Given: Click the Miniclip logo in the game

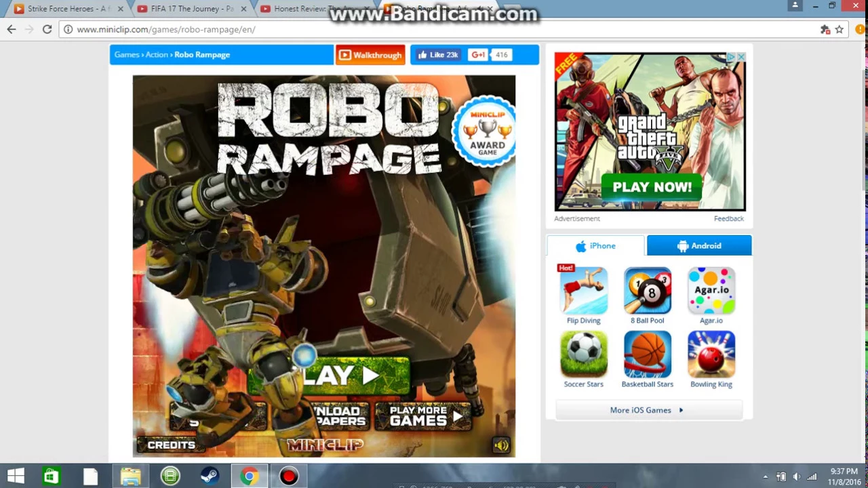Looking at the screenshot, I should point(325,445).
